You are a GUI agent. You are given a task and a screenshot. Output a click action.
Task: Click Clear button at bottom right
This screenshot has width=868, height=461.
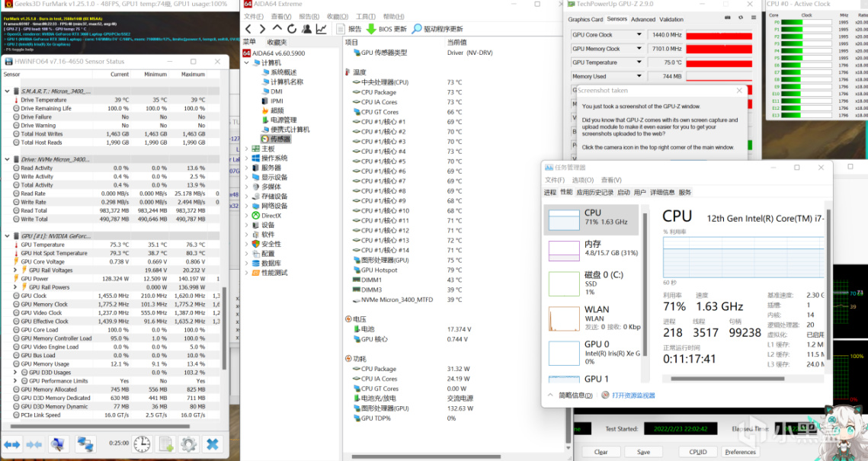[601, 452]
